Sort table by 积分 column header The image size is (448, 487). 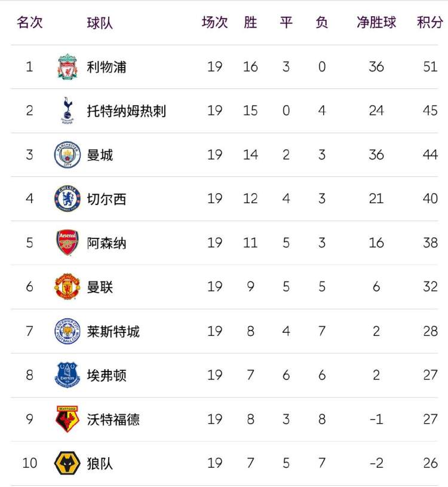(430, 22)
